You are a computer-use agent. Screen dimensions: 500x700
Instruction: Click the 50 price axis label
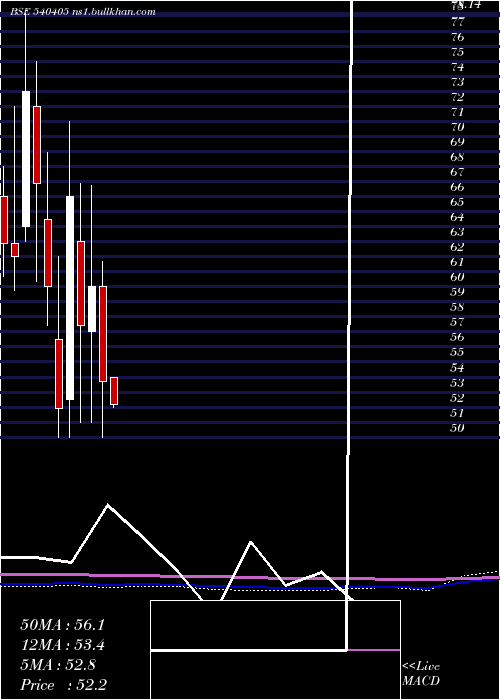(x=458, y=428)
